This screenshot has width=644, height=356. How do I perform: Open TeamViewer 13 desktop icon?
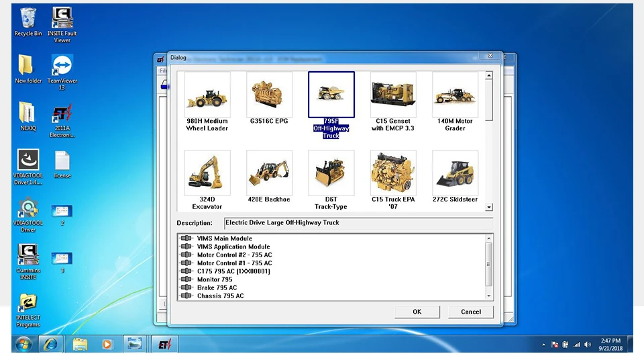tap(62, 72)
